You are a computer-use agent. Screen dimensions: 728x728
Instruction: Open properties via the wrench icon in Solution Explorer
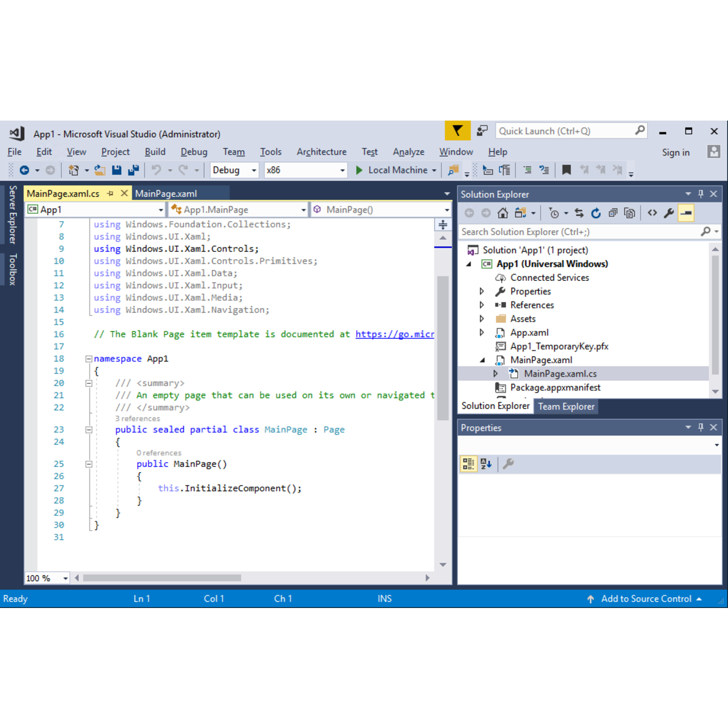coord(668,213)
